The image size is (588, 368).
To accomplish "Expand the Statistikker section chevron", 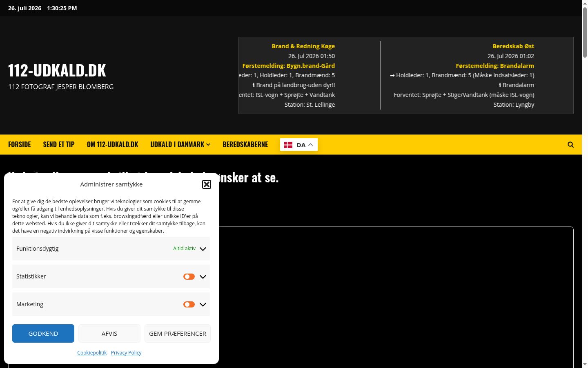I will [203, 277].
